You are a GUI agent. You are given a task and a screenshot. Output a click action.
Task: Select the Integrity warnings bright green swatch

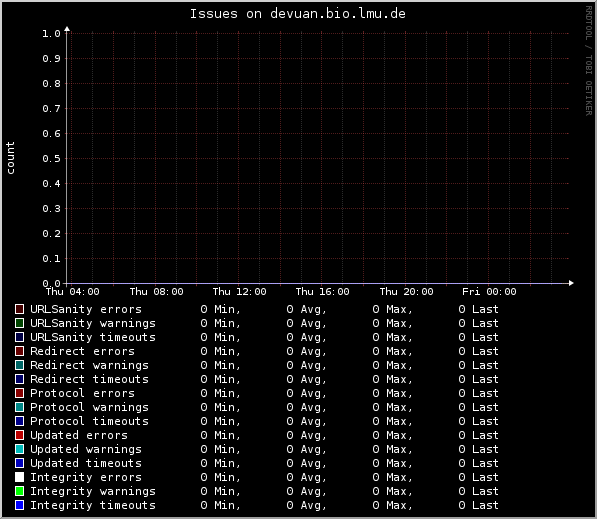click(19, 491)
